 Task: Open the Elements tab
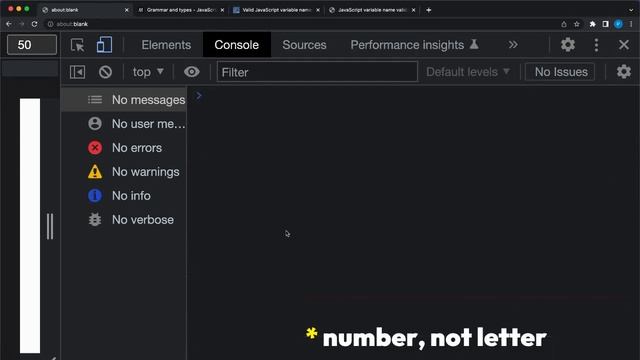166,45
